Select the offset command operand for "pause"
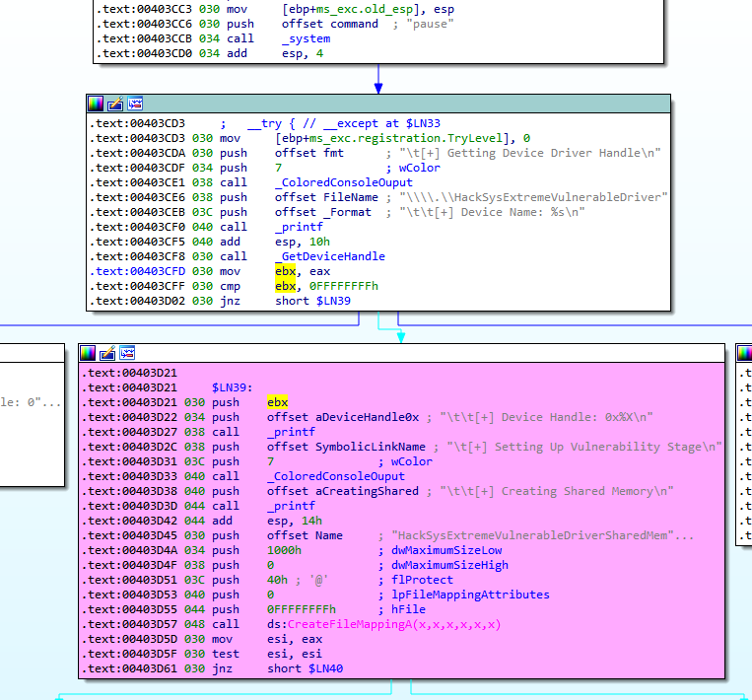752x700 pixels. click(342, 24)
